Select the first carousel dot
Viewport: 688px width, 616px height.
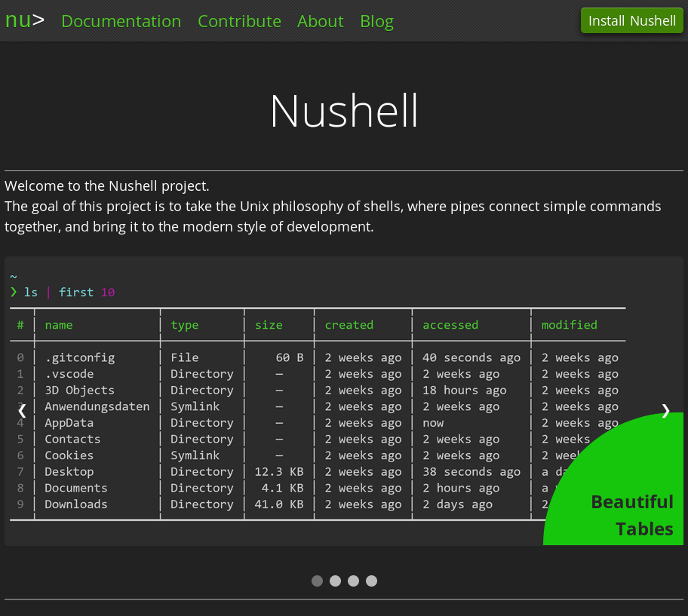(317, 581)
